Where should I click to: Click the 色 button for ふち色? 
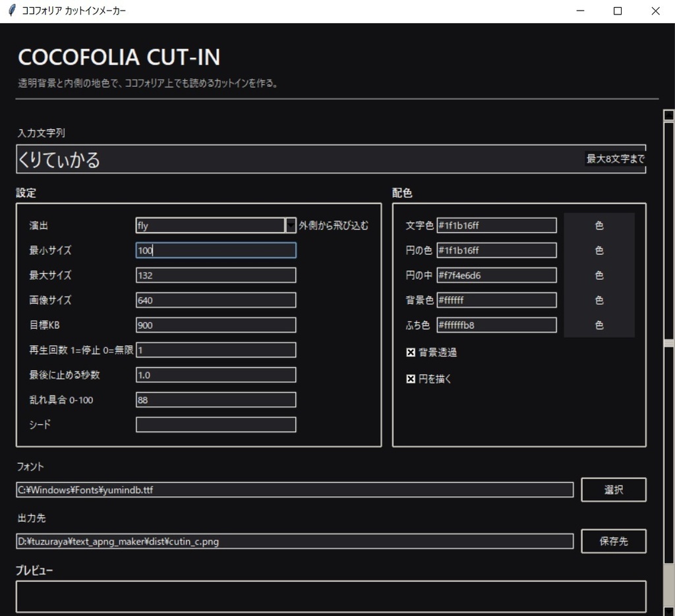(599, 325)
